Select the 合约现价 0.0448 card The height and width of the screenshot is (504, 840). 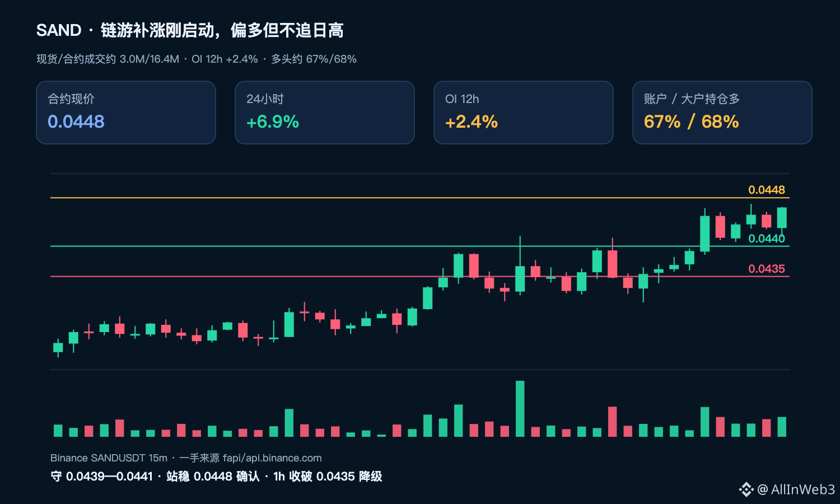(126, 113)
